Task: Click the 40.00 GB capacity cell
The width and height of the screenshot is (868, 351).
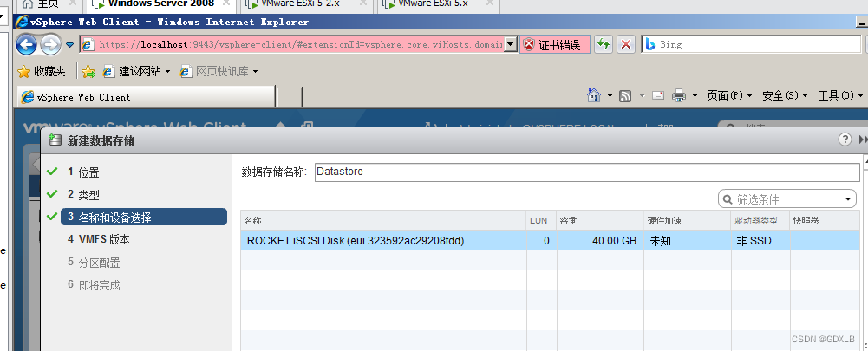Action: click(x=599, y=241)
